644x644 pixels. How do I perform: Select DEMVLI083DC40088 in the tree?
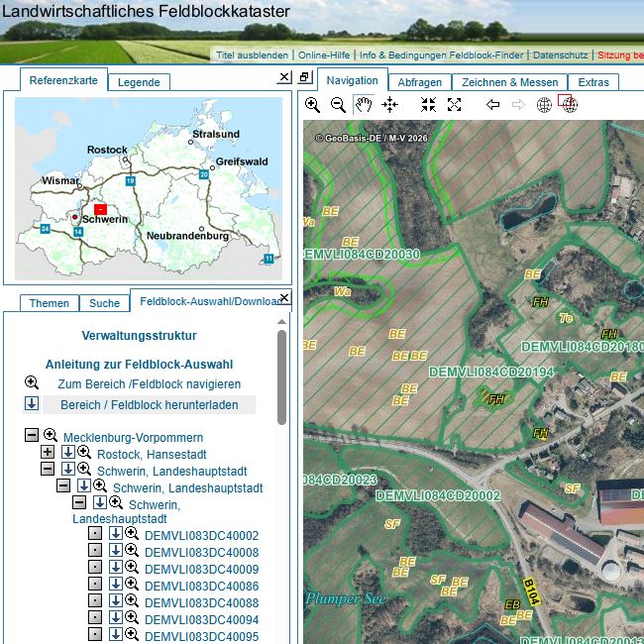[x=202, y=603]
